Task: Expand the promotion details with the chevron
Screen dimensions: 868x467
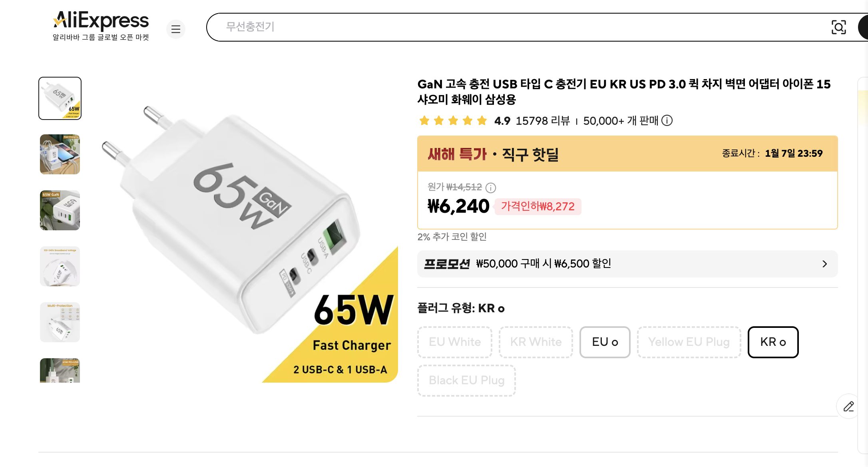Action: coord(825,263)
